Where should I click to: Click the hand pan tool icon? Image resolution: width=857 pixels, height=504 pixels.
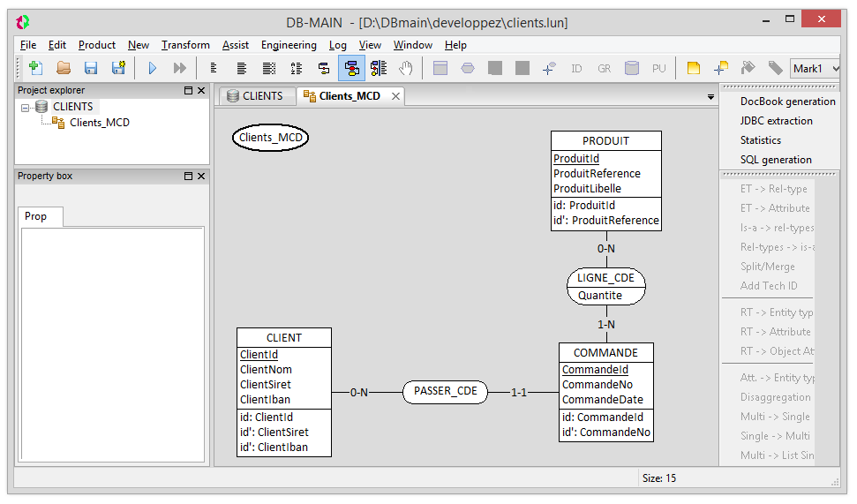click(405, 68)
